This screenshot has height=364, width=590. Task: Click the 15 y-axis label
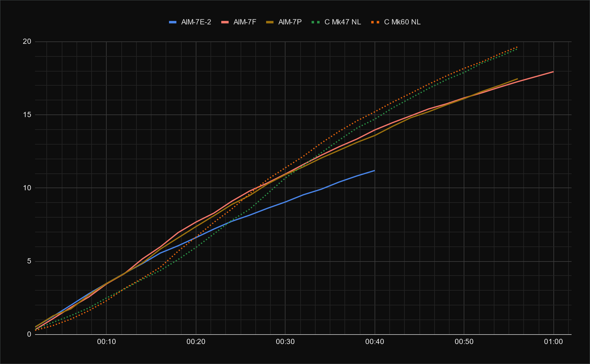pyautogui.click(x=27, y=115)
